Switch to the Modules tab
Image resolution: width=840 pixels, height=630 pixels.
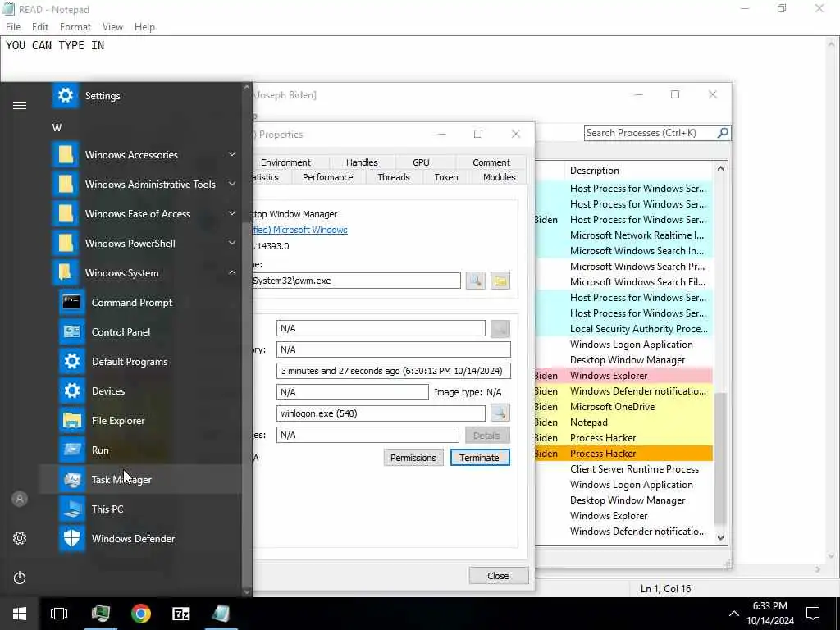[499, 177]
